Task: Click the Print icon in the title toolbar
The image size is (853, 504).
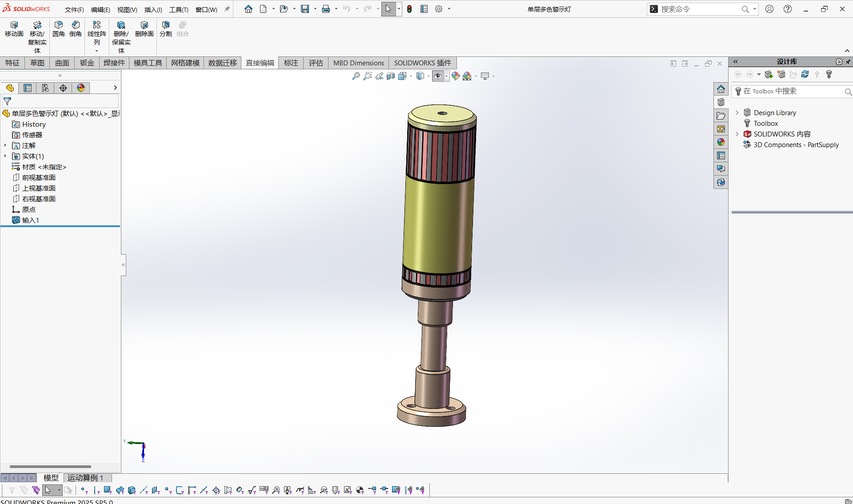Action: tap(326, 9)
